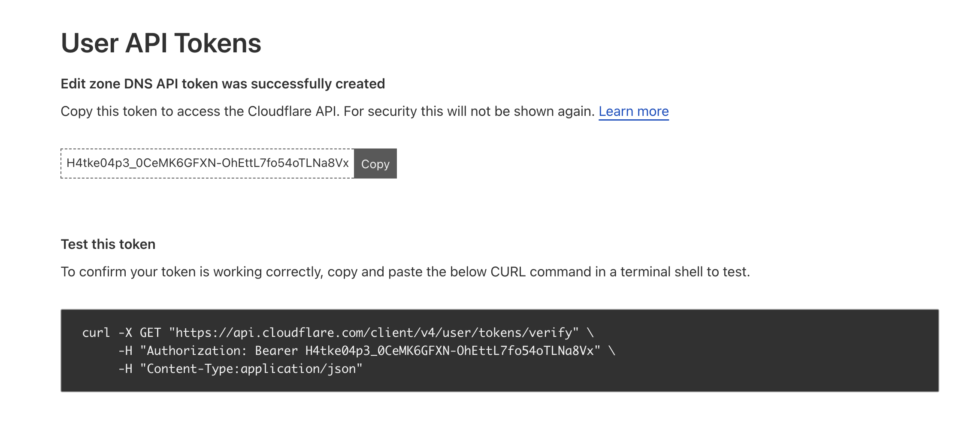Click the Content-Type header line in code block
Image resolution: width=980 pixels, height=430 pixels.
pos(240,369)
